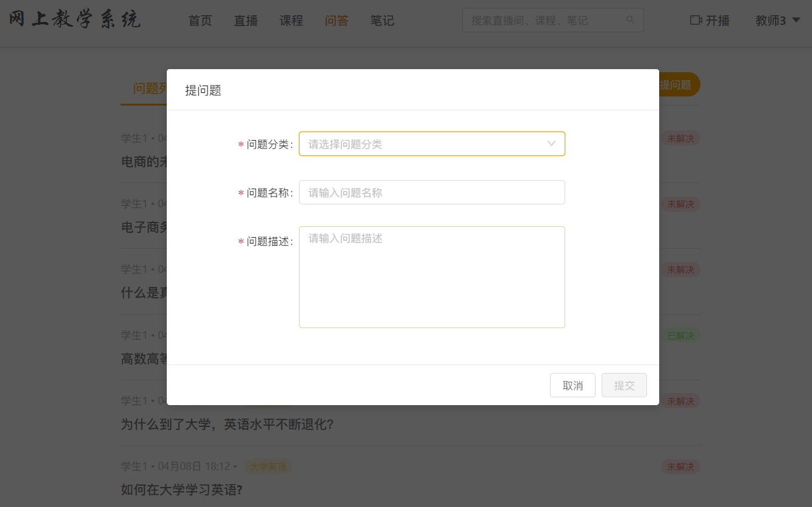Focus the 问题名称 input field
Image resolution: width=812 pixels, height=507 pixels.
432,192
